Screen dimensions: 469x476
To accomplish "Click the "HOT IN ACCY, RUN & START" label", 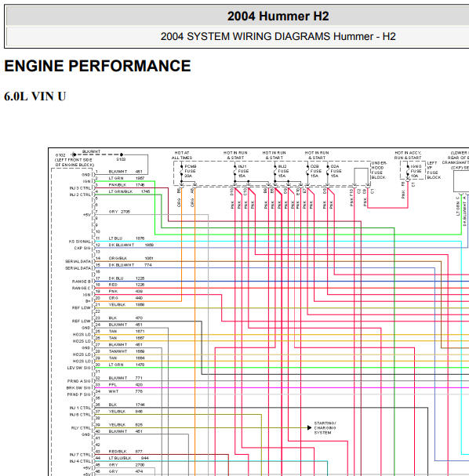I will (408, 155).
